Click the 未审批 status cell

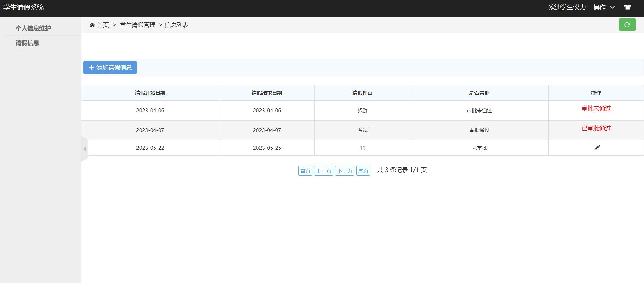pos(479,148)
